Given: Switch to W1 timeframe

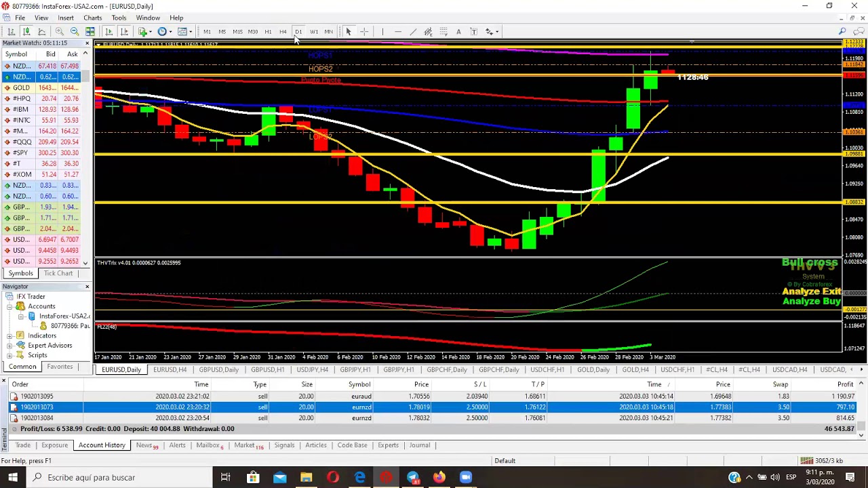Looking at the screenshot, I should [x=313, y=31].
